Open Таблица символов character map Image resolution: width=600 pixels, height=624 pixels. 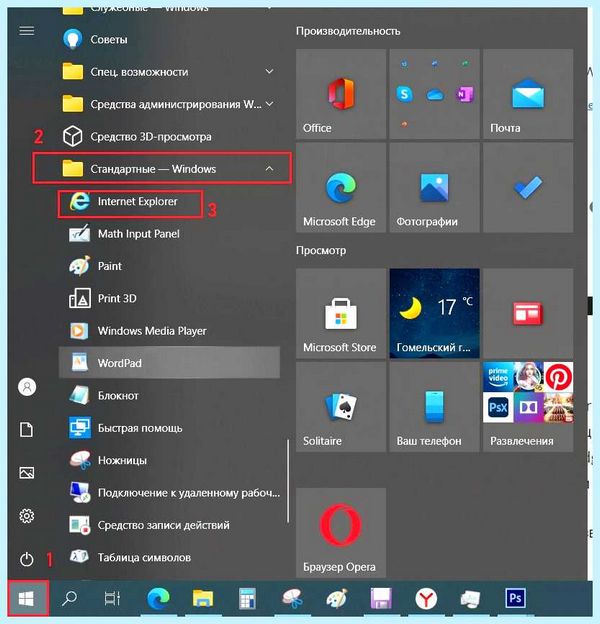pyautogui.click(x=169, y=557)
